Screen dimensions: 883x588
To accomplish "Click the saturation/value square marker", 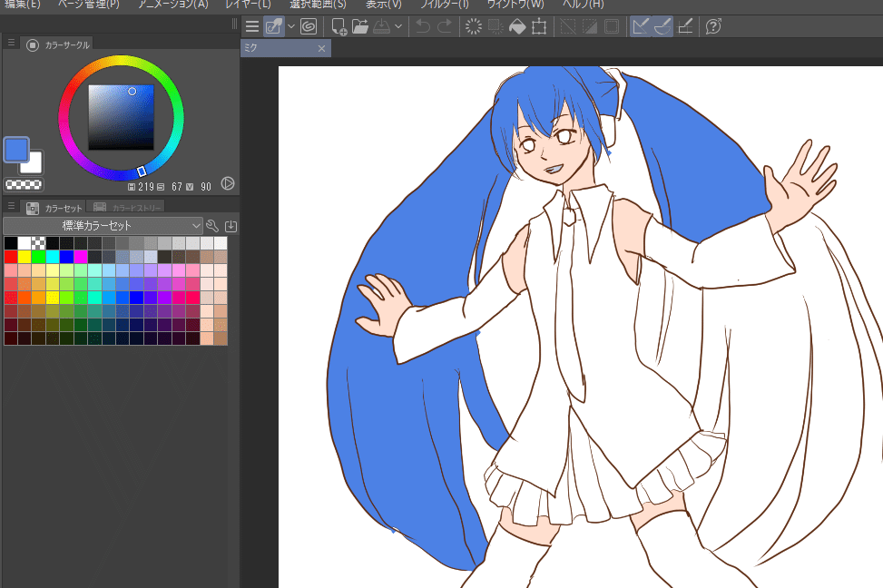I will (132, 92).
